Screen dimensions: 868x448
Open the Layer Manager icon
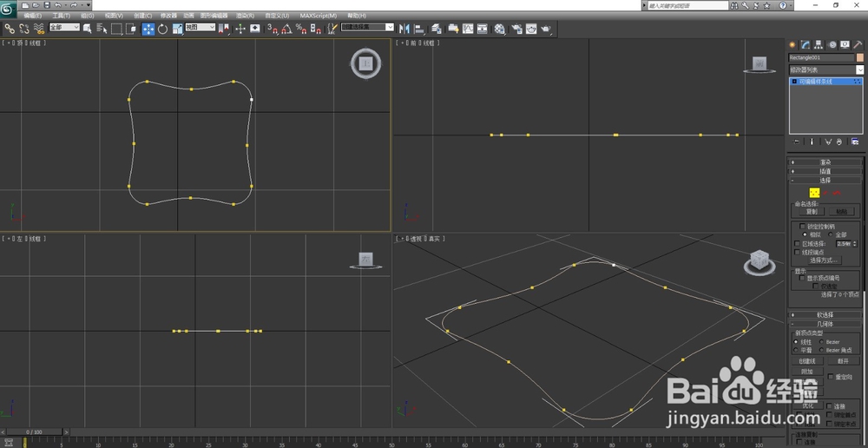(437, 29)
